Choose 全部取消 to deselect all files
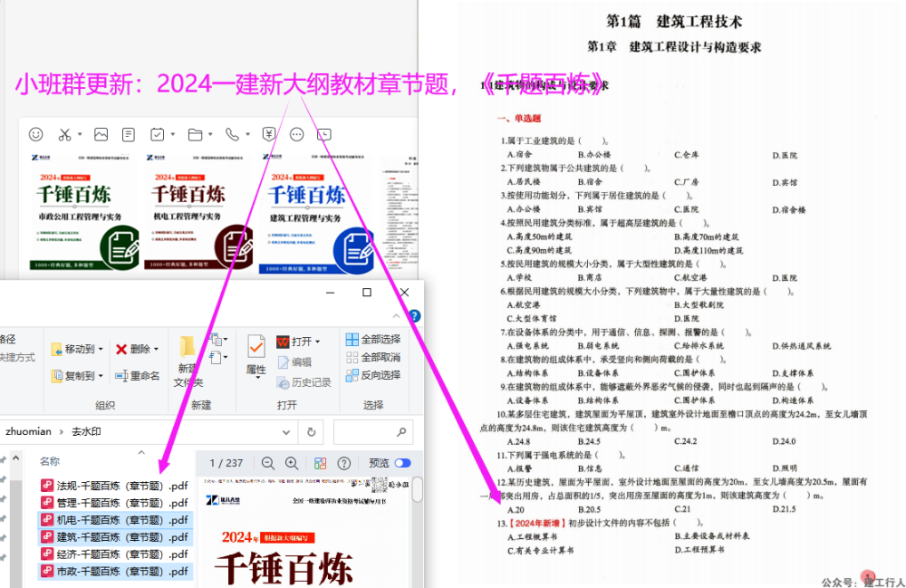Image resolution: width=906 pixels, height=588 pixels. tap(372, 357)
